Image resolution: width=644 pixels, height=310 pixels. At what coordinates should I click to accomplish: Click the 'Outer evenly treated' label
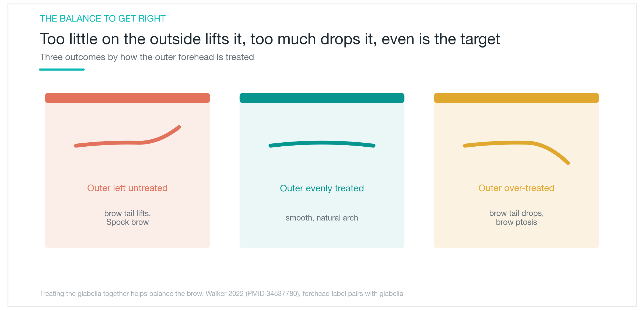[x=322, y=188]
